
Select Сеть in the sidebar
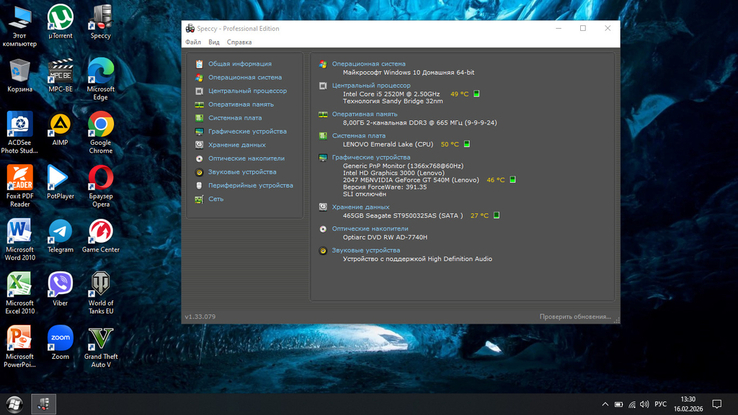(x=216, y=199)
